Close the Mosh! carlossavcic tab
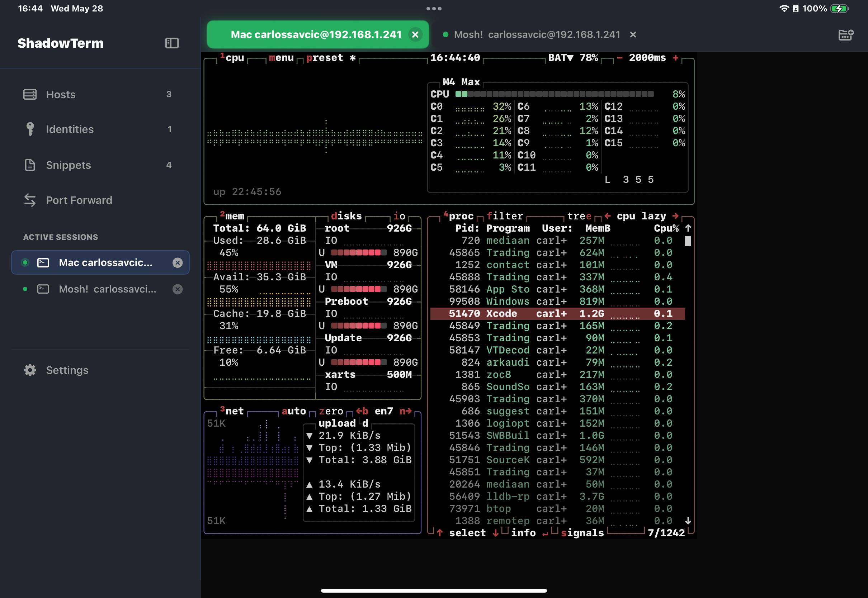 coord(633,34)
